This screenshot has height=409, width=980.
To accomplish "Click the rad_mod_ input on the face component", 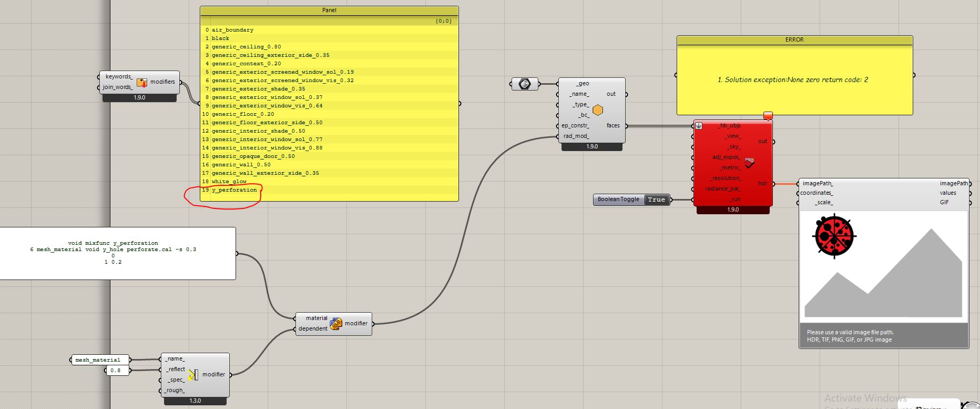I will pos(576,136).
